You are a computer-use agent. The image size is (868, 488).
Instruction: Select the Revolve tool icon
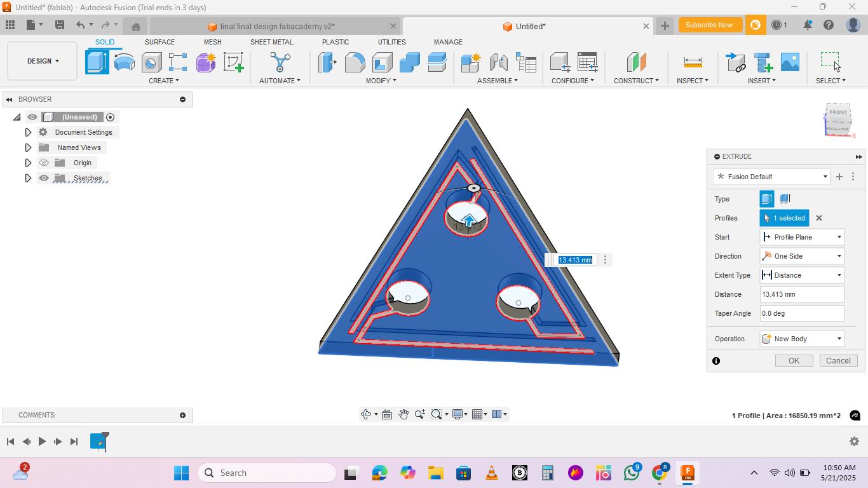click(x=125, y=62)
